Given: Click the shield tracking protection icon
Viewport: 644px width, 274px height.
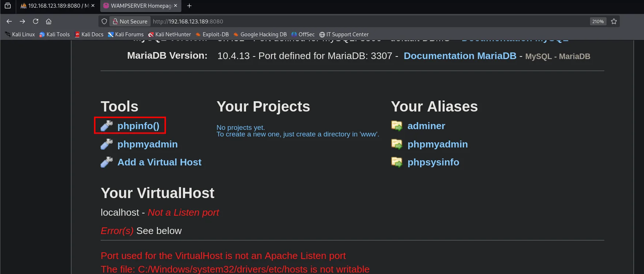Looking at the screenshot, I should [x=104, y=21].
